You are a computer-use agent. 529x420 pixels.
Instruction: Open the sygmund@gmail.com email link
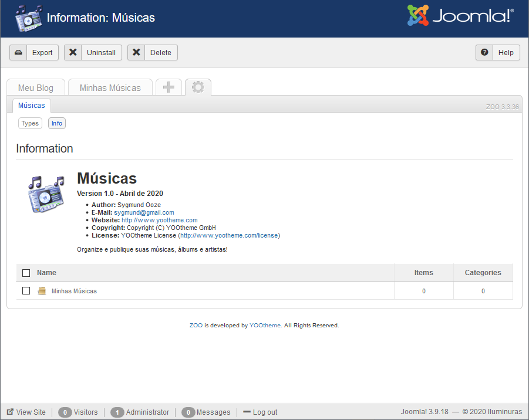click(144, 212)
